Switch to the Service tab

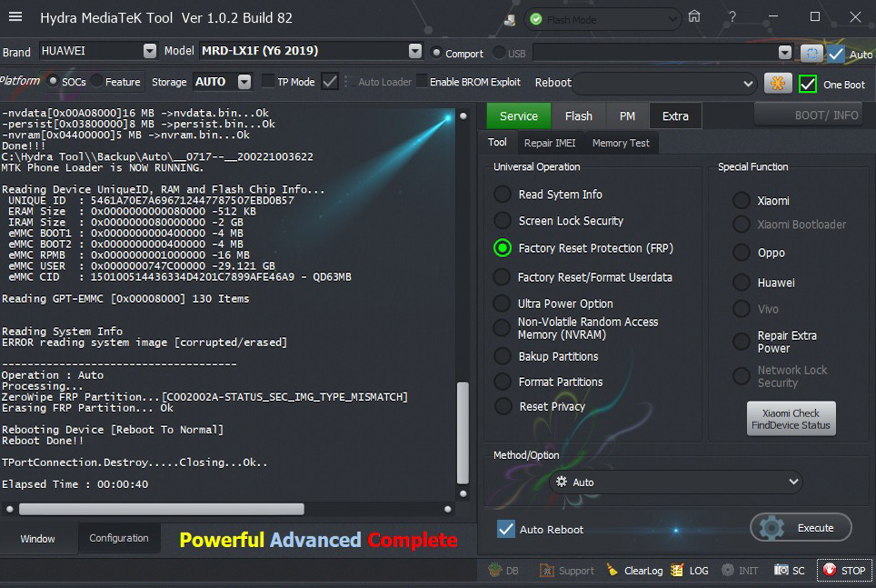click(x=519, y=115)
